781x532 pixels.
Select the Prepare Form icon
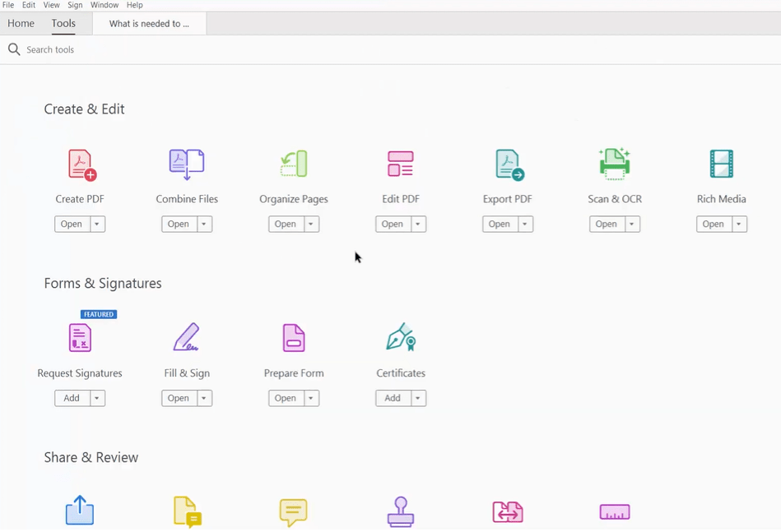click(294, 338)
